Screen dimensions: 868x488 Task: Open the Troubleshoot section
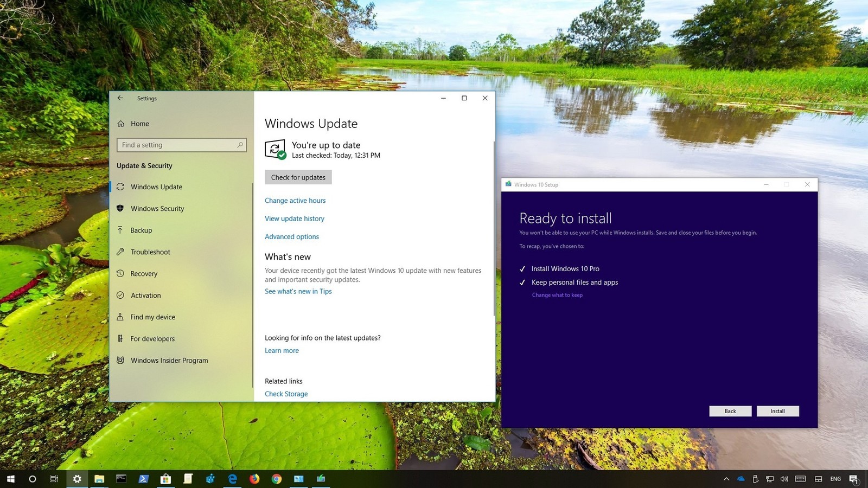(x=150, y=252)
